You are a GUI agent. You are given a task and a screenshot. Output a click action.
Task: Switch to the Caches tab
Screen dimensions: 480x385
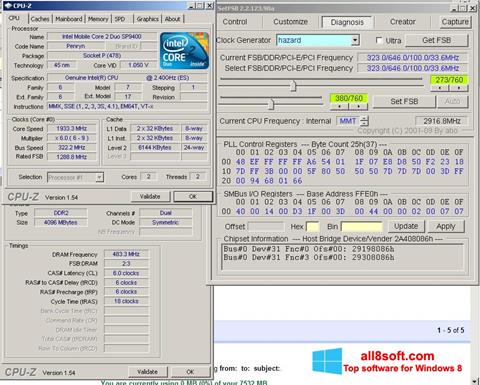(40, 19)
